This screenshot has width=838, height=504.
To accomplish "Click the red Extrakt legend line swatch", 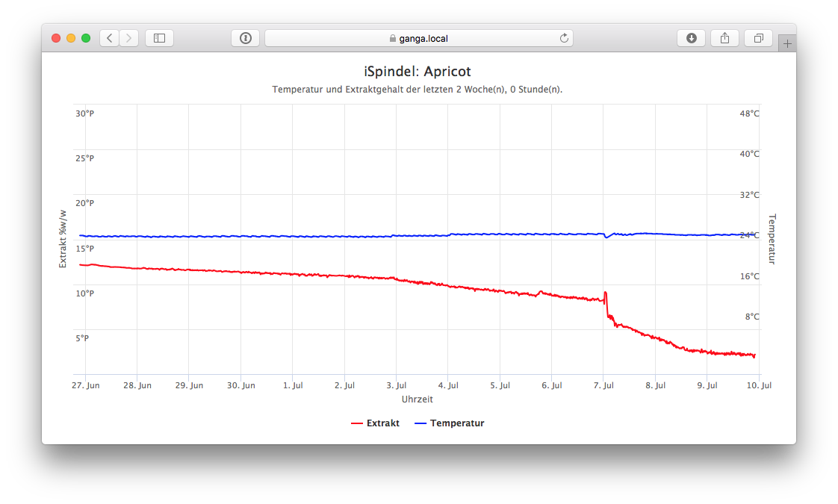I will 356,423.
